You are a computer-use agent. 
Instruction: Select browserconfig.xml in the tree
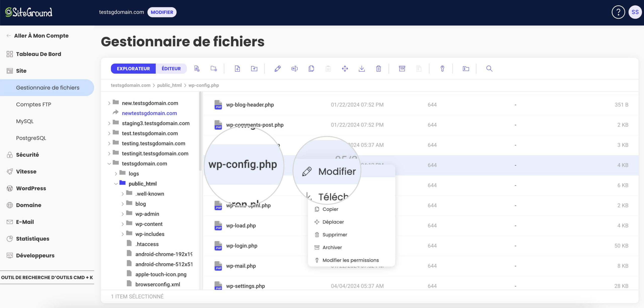point(157,284)
